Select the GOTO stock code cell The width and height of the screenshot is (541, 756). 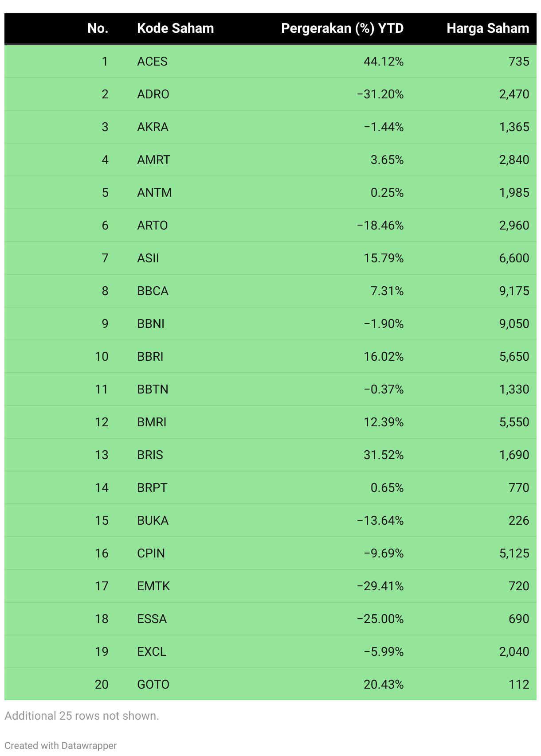[x=153, y=684]
